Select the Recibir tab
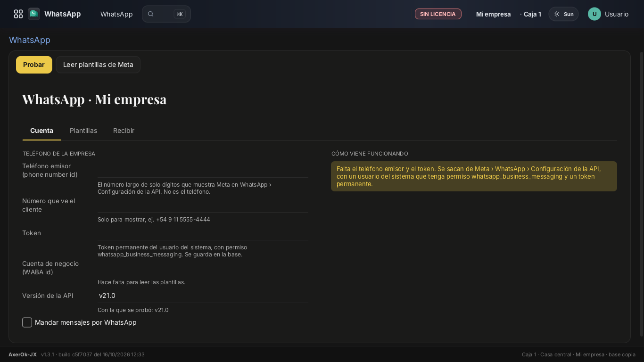Viewport: 644px width, 362px height. pos(124,131)
